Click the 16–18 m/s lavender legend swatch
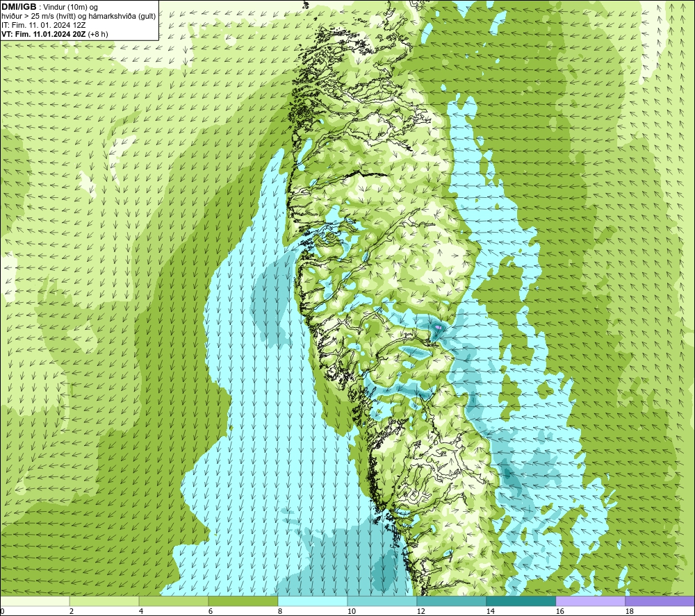695x616 pixels. 590,601
